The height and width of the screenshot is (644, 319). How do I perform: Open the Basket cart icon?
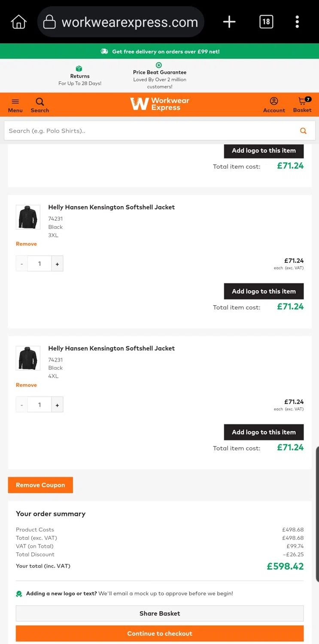(x=303, y=104)
